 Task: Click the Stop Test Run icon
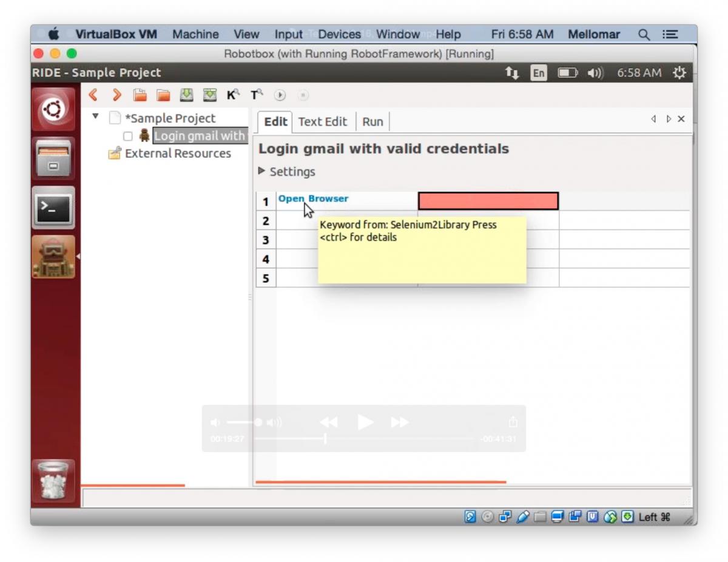[303, 95]
